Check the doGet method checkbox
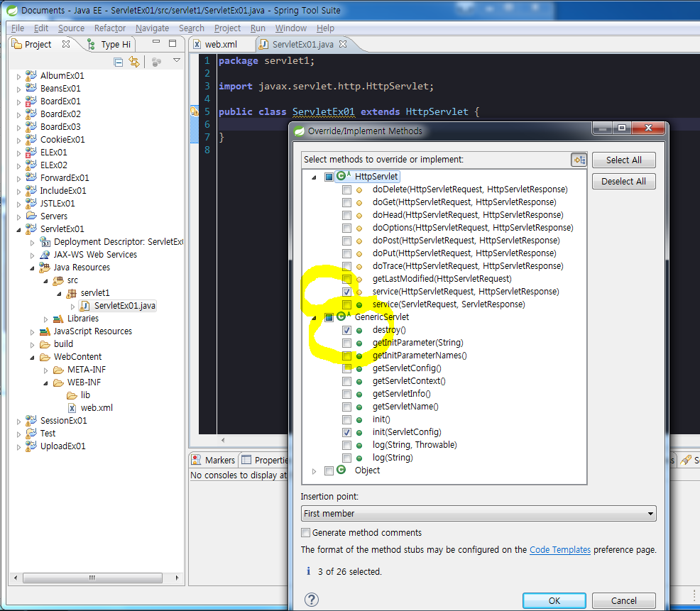This screenshot has height=611, width=700. [346, 203]
